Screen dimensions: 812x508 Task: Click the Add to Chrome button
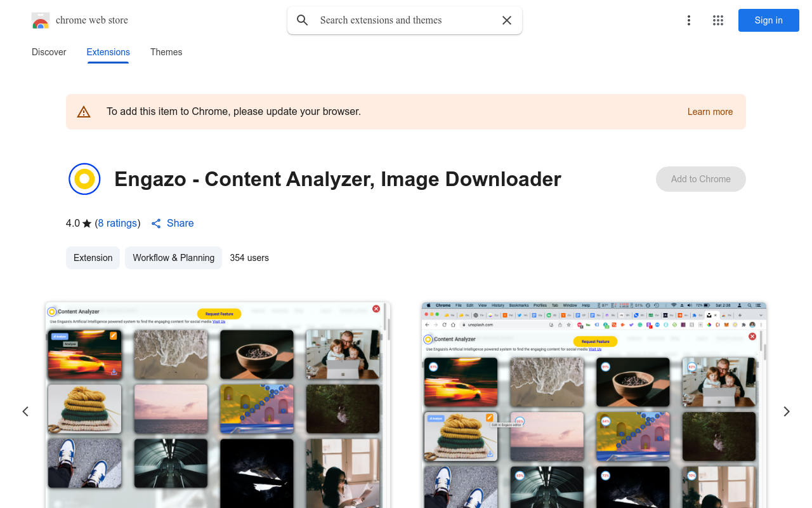(x=701, y=179)
